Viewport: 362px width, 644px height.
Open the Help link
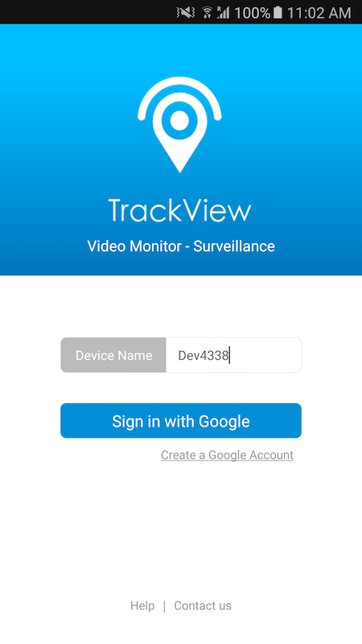point(142,606)
